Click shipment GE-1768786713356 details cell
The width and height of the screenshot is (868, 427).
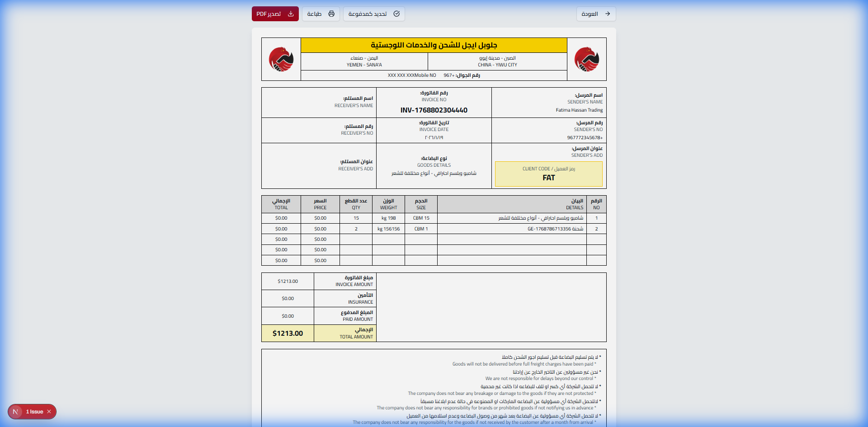click(x=555, y=229)
